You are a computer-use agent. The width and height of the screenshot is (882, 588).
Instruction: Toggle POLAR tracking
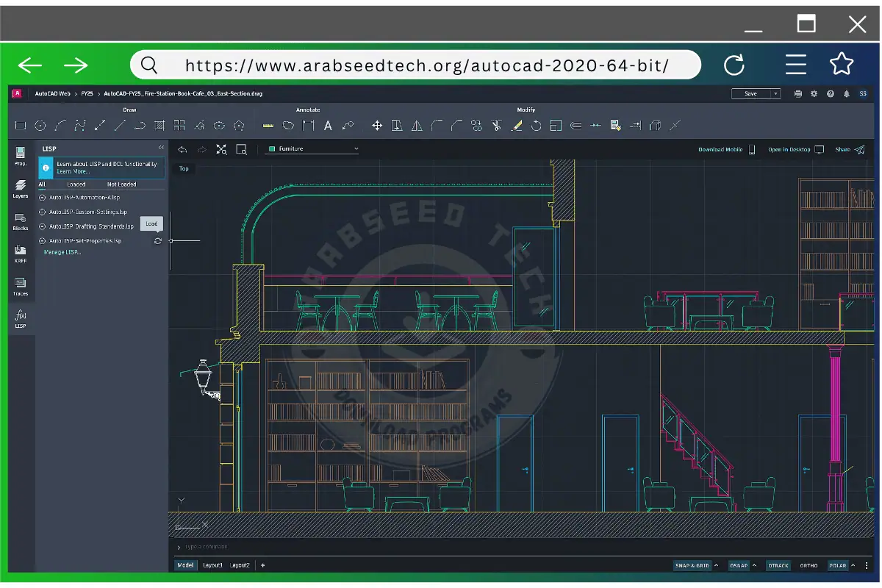click(x=837, y=565)
